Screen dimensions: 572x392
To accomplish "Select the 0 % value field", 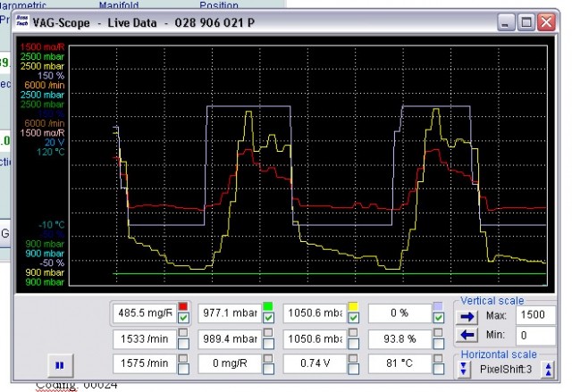I will tap(400, 313).
